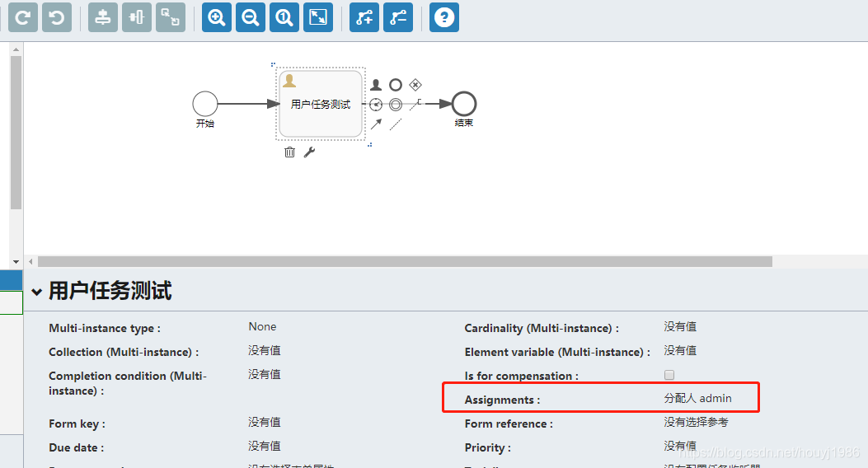Image resolution: width=868 pixels, height=468 pixels.
Task: Click the user-task quick-add icon beside the task
Action: point(376,85)
